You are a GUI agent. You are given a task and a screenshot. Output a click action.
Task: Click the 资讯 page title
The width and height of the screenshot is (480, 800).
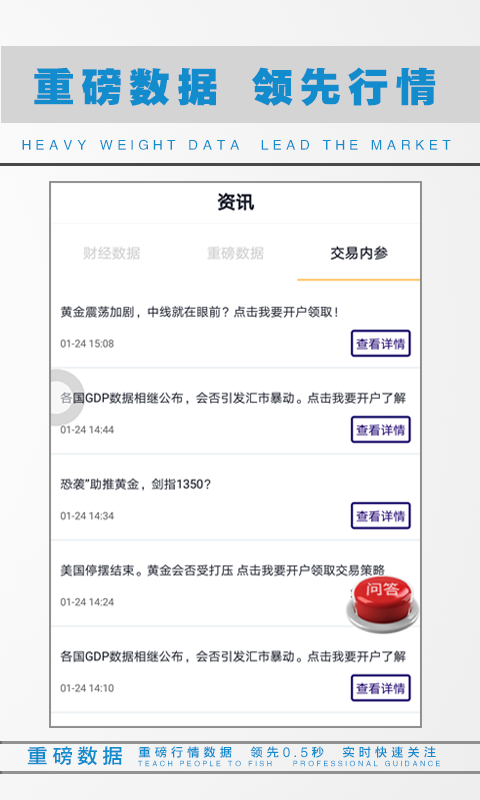click(x=235, y=202)
